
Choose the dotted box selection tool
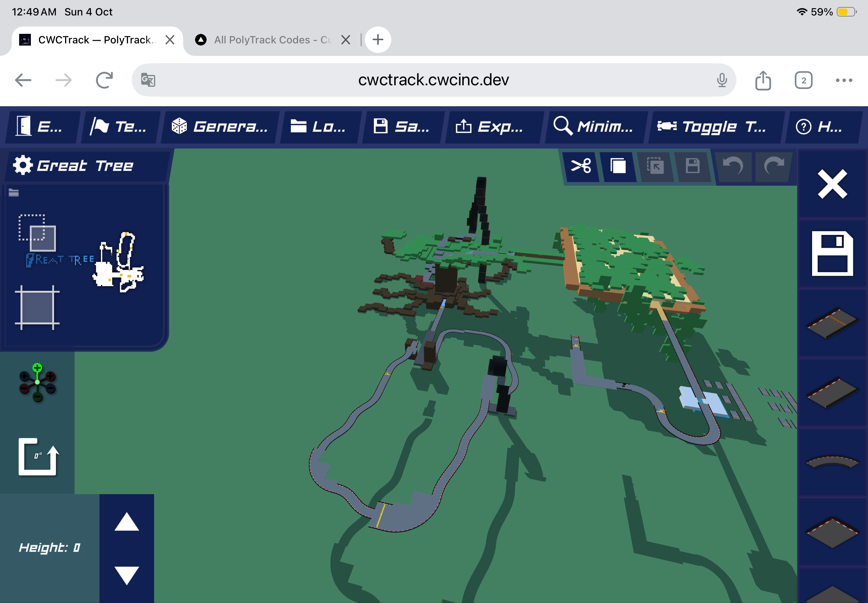pos(37,233)
